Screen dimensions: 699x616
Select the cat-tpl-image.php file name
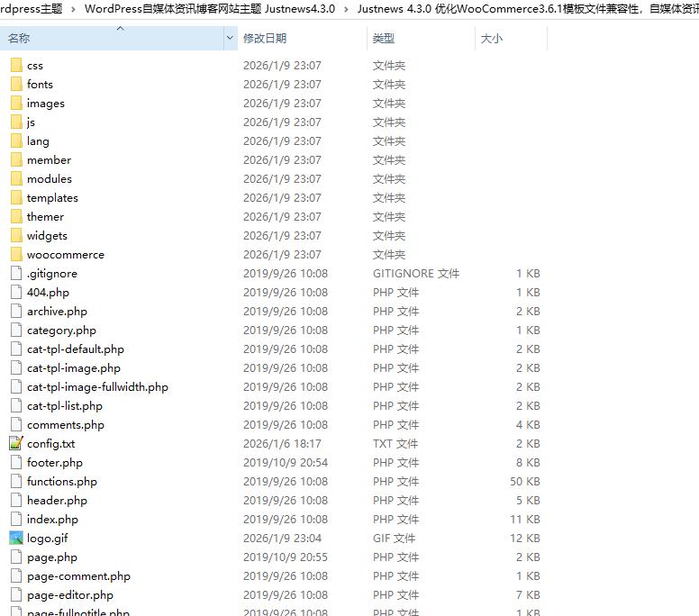pos(74,367)
